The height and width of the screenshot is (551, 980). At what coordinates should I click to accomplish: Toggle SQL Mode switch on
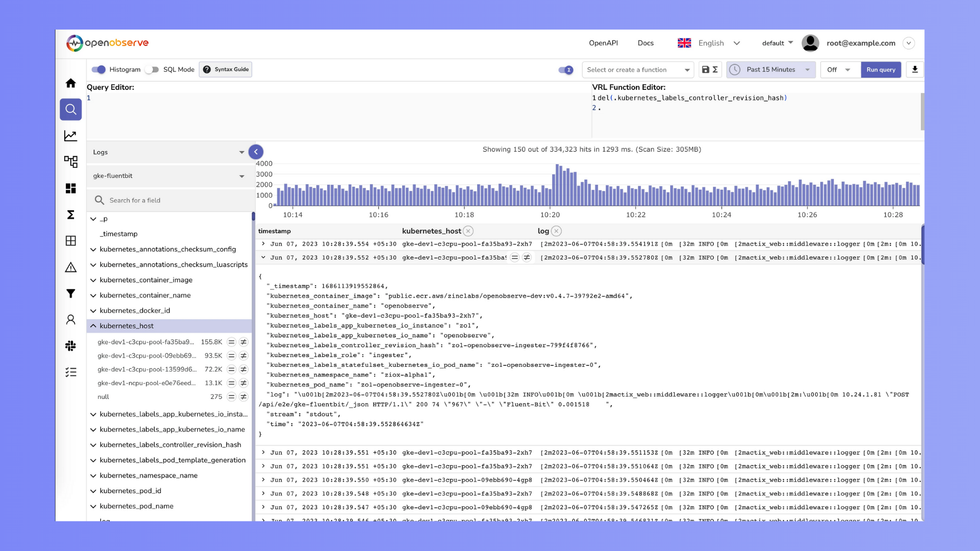[154, 69]
